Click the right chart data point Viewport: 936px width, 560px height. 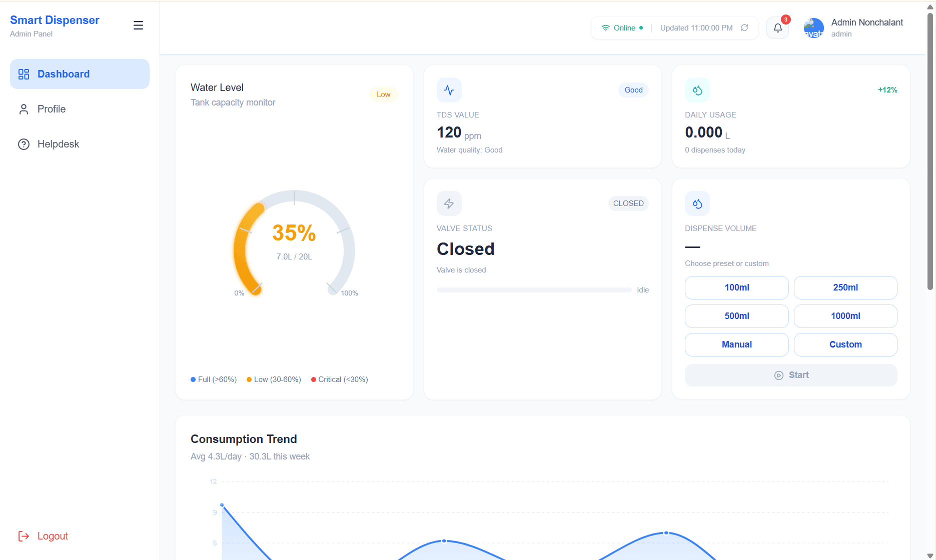pos(666,533)
